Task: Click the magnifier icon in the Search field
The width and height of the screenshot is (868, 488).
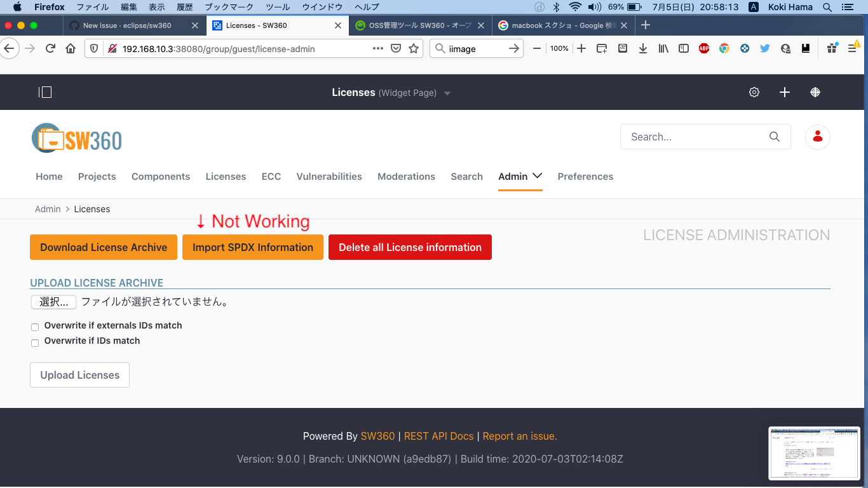Action: pyautogui.click(x=774, y=137)
